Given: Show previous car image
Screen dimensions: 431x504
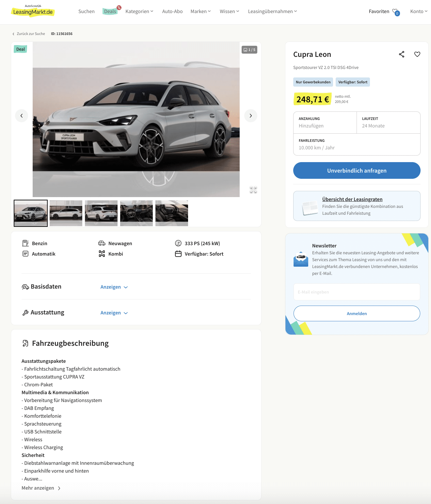Looking at the screenshot, I should pyautogui.click(x=22, y=116).
